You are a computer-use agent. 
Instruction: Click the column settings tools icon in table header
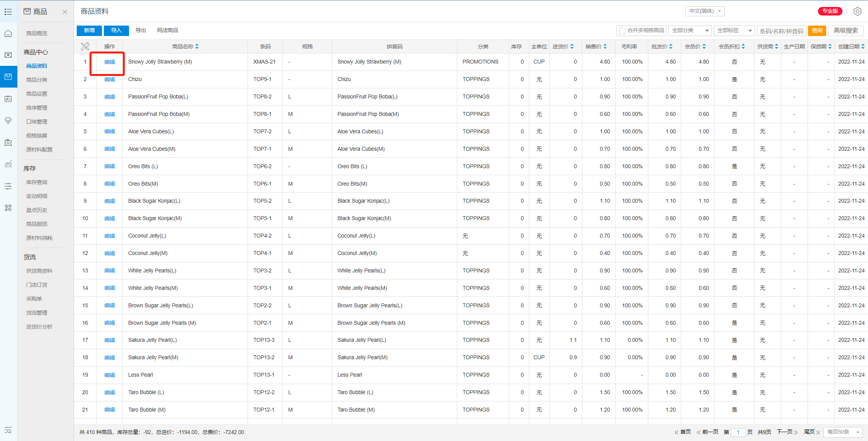85,47
